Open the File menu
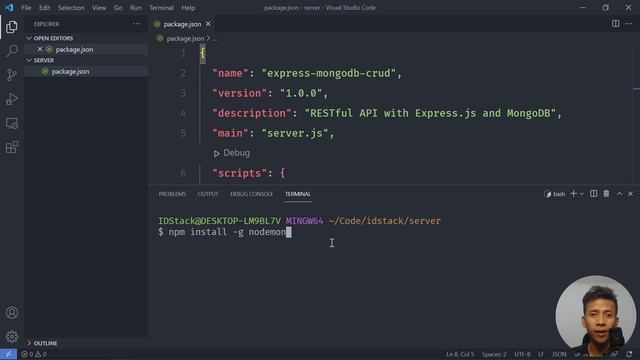Image resolution: width=640 pixels, height=360 pixels. (x=26, y=8)
